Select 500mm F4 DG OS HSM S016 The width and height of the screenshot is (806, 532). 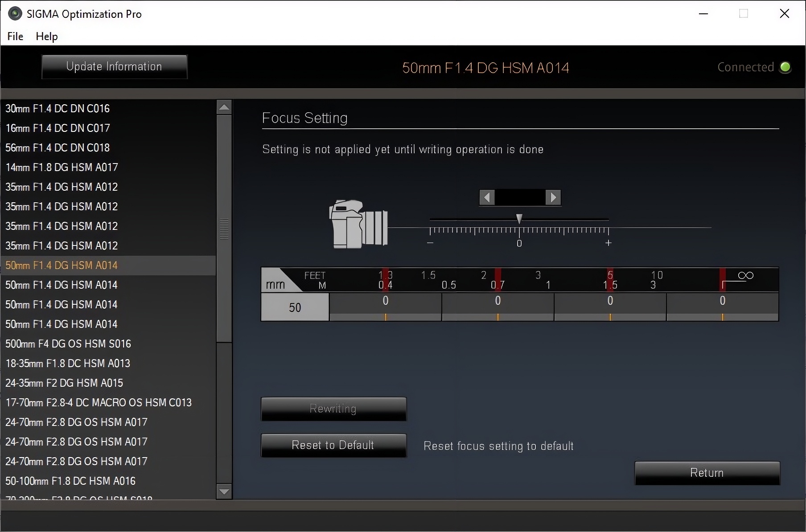[x=68, y=344]
